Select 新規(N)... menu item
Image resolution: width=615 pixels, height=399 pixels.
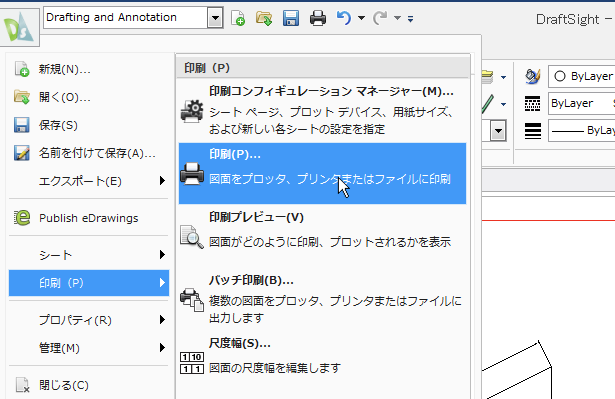coord(89,69)
